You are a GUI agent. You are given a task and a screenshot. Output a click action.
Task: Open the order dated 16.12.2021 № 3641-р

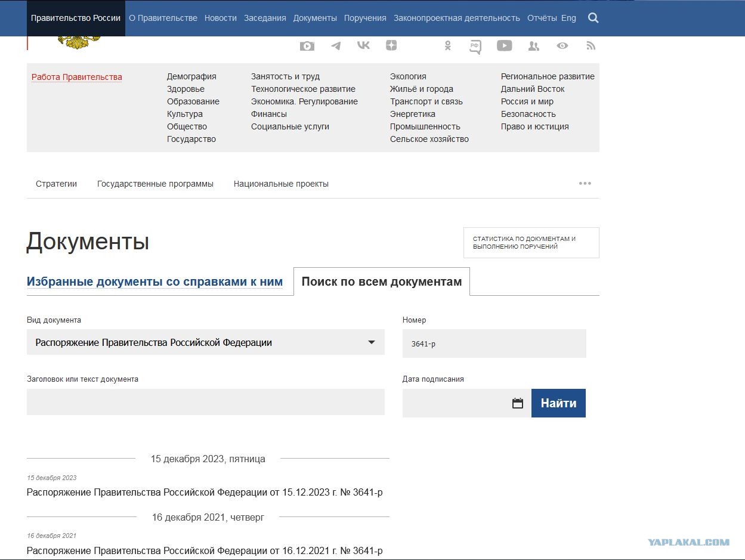tap(205, 550)
